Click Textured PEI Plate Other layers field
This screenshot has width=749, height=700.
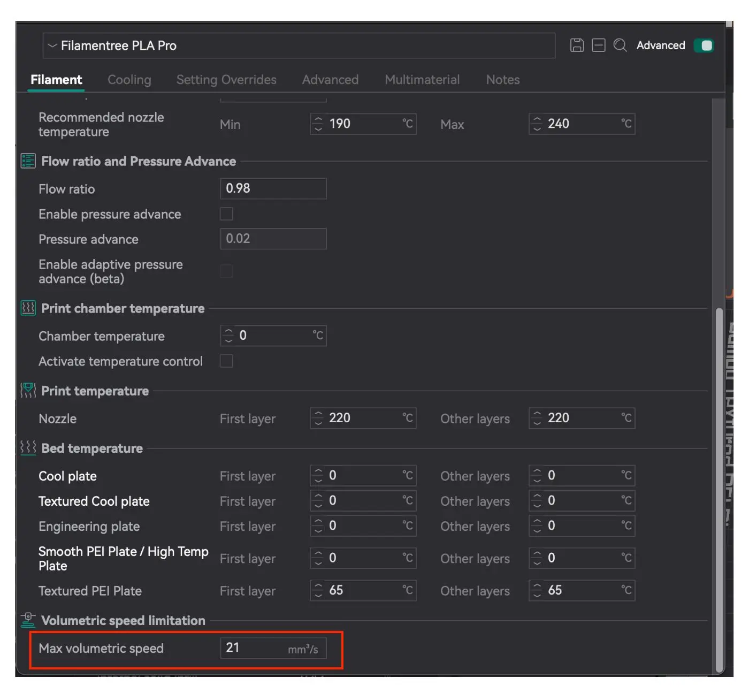582,590
